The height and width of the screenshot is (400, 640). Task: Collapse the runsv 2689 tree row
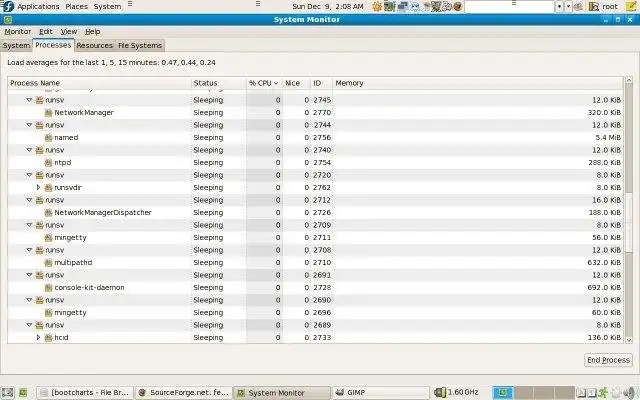pyautogui.click(x=29, y=325)
